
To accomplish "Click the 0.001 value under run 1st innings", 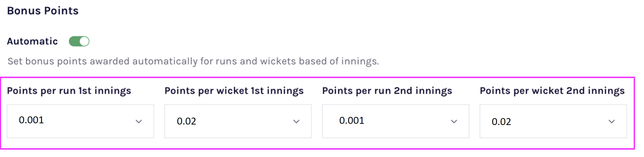I will [31, 120].
